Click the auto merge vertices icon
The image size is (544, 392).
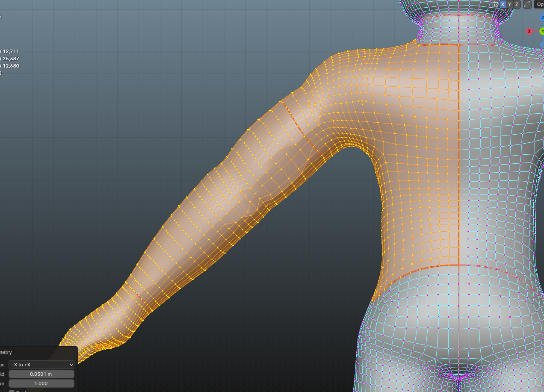click(527, 4)
